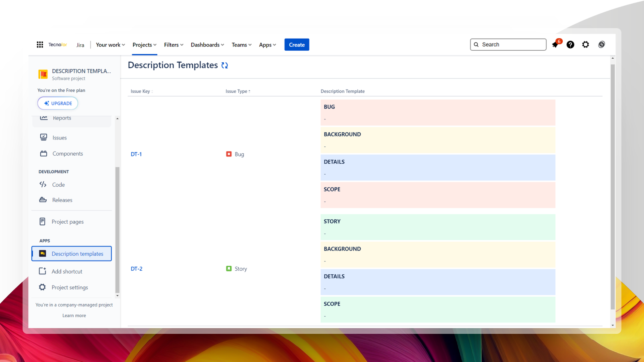Viewport: 644px width, 362px height.
Task: Click the green Story issue type icon
Action: tap(229, 268)
